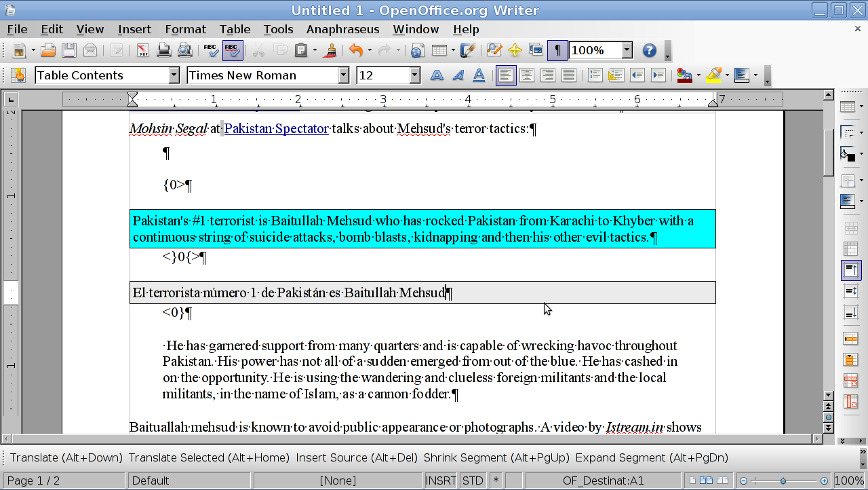Click the Format Paintbrush icon
This screenshot has height=490, width=868.
tap(331, 50)
